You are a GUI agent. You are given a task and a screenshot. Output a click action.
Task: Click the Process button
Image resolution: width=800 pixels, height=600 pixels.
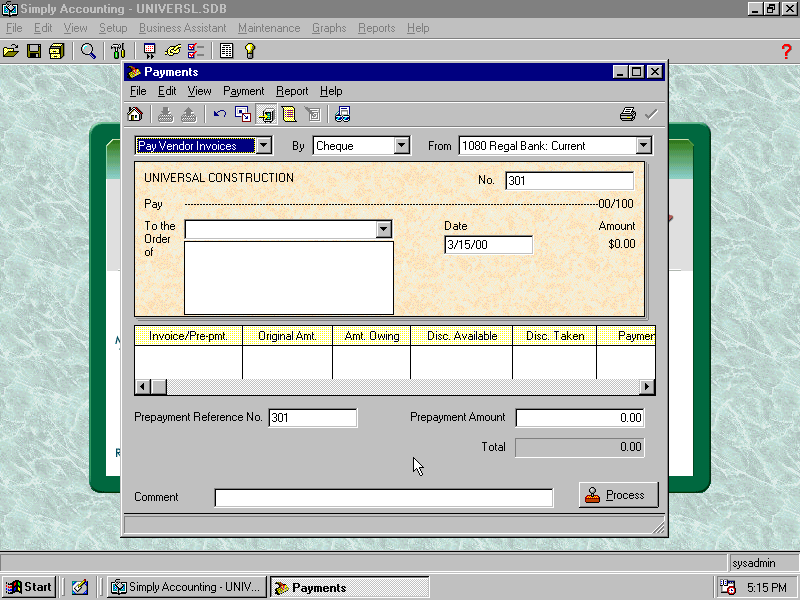click(x=618, y=495)
